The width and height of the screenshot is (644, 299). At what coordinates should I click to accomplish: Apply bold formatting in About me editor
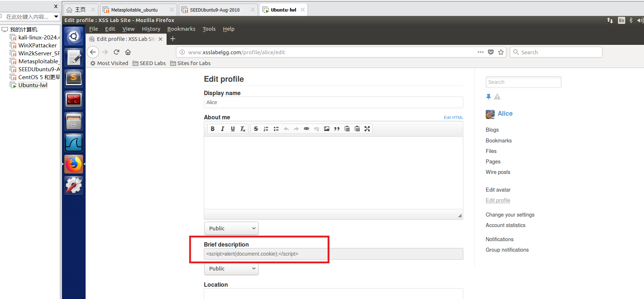tap(212, 129)
